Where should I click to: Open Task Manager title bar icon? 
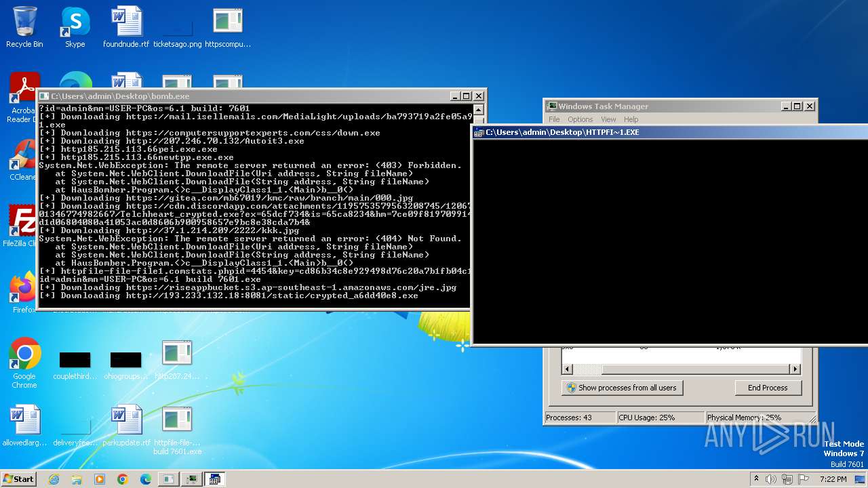click(x=552, y=106)
